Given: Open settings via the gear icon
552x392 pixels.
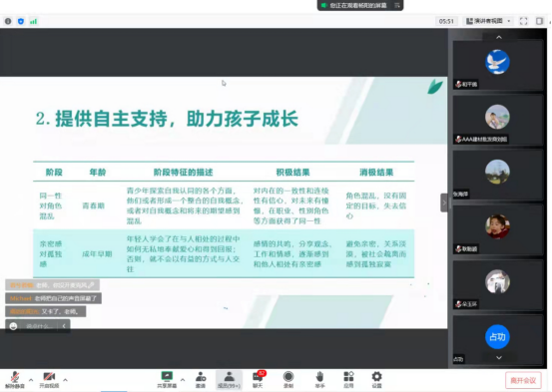Looking at the screenshot, I should tap(376, 379).
